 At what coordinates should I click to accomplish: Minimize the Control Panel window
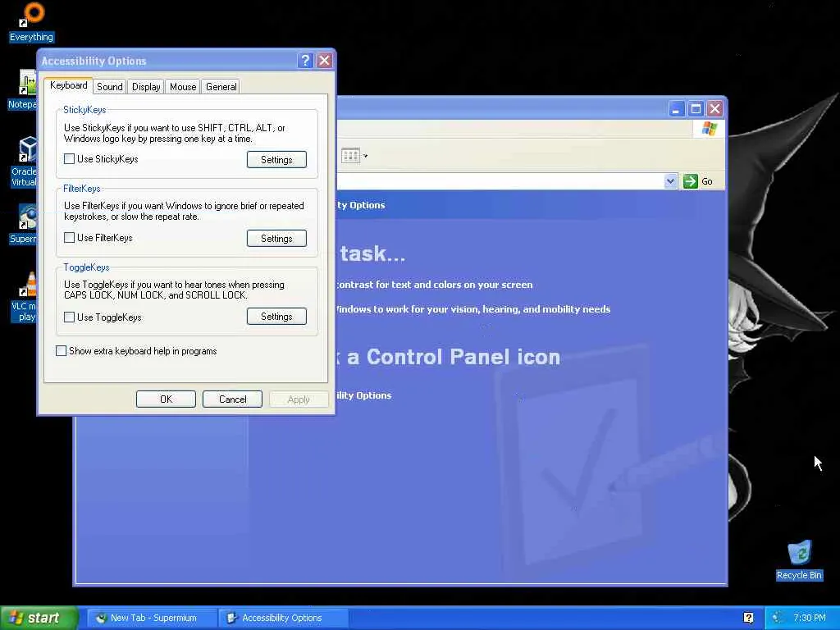[677, 109]
